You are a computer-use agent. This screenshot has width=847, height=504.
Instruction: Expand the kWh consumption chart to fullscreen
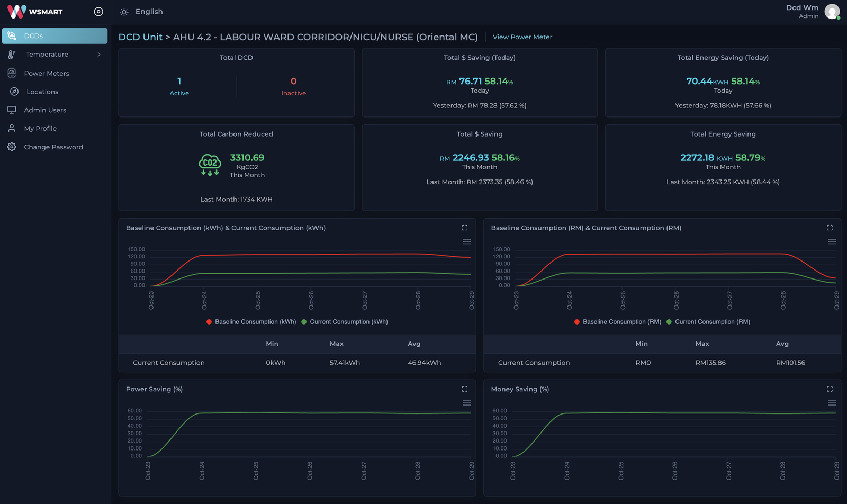point(465,228)
